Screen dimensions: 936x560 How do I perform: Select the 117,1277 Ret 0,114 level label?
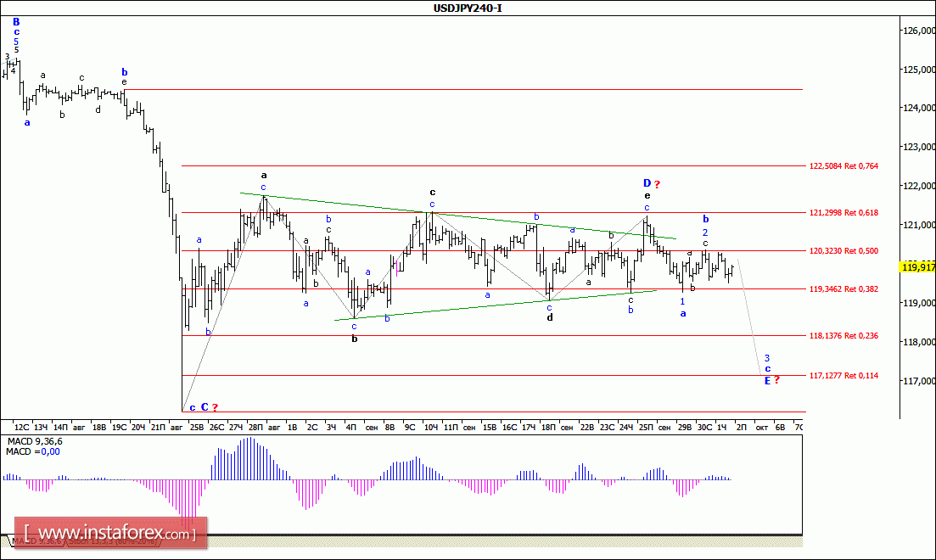(x=844, y=376)
